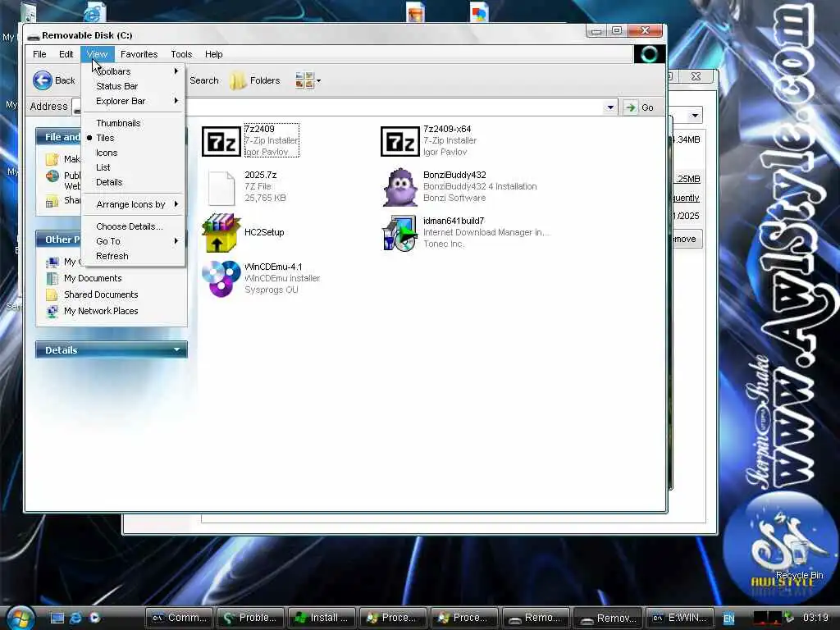Click the Go arrow icon
The height and width of the screenshot is (630, 840).
click(x=631, y=107)
